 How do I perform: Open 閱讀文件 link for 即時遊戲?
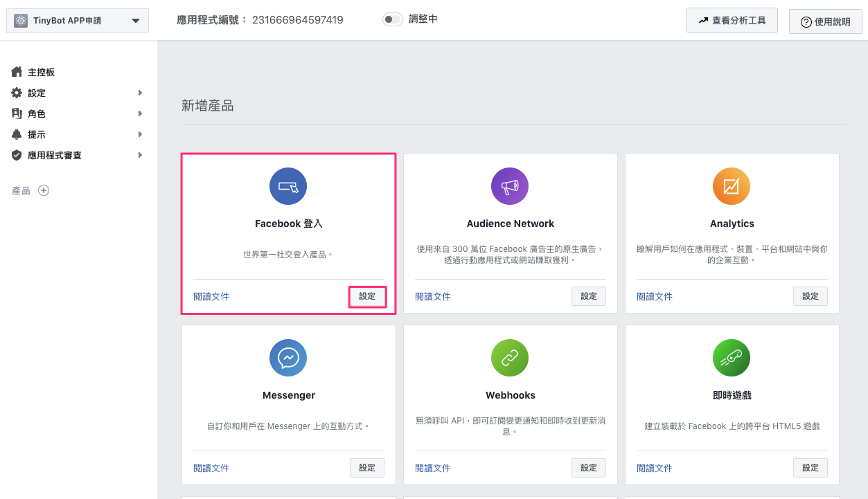coord(655,468)
